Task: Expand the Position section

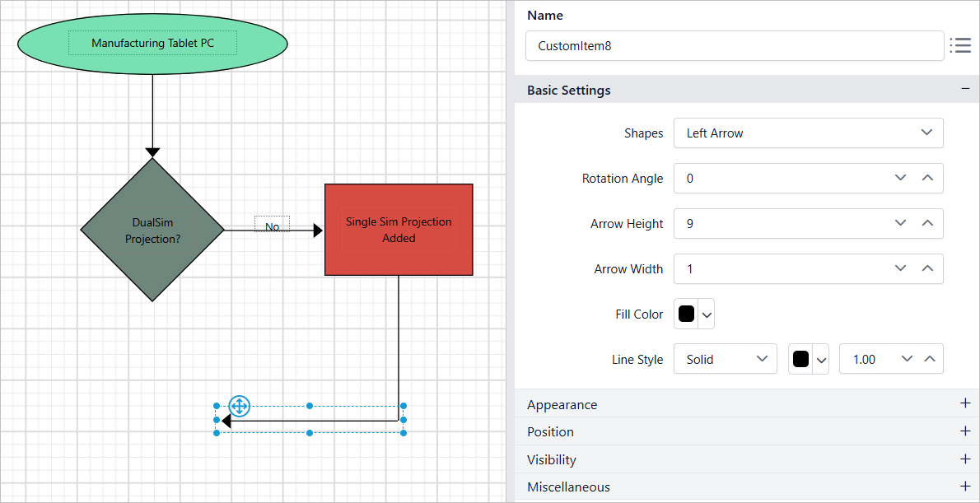Action: pyautogui.click(x=964, y=431)
